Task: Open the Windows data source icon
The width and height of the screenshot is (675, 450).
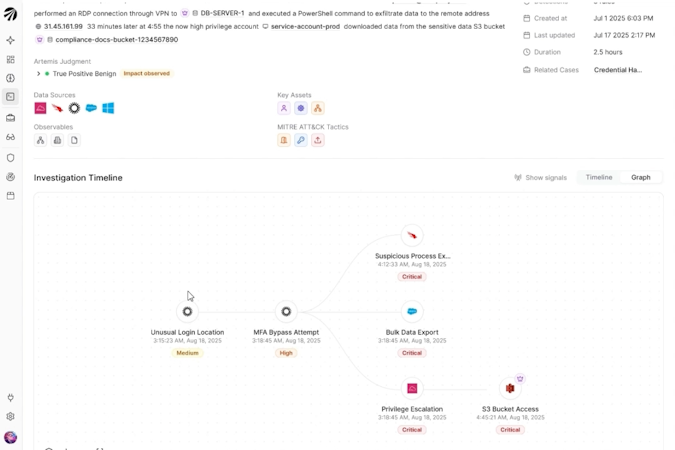Action: point(108,108)
